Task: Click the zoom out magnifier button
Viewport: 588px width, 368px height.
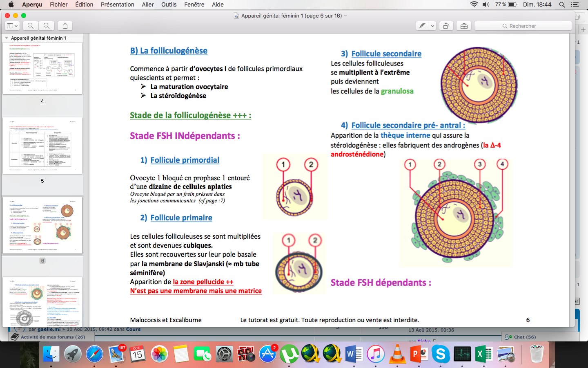Action: click(31, 26)
